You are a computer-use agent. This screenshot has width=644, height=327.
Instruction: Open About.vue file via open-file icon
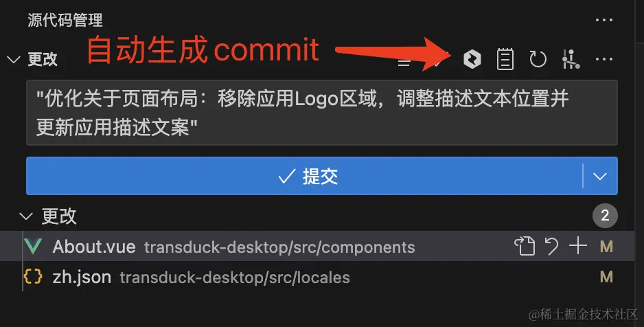pos(525,246)
